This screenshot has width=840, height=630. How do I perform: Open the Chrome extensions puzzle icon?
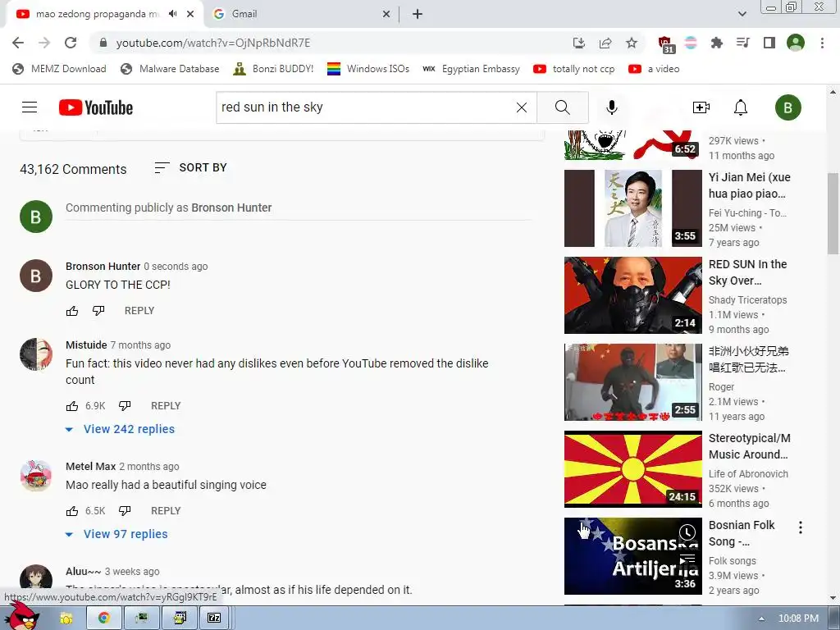[716, 43]
